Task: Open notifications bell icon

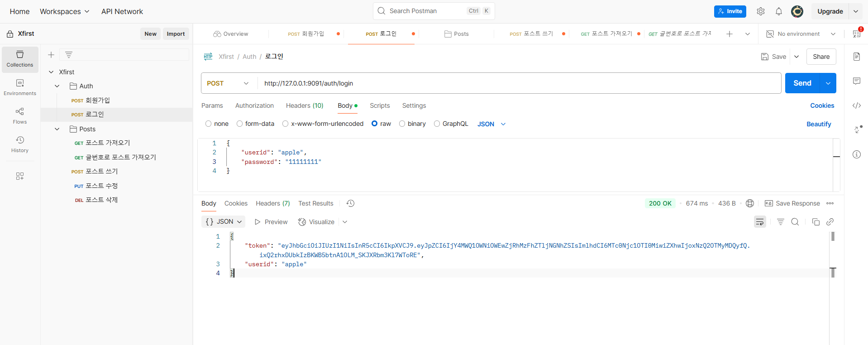Action: click(778, 11)
